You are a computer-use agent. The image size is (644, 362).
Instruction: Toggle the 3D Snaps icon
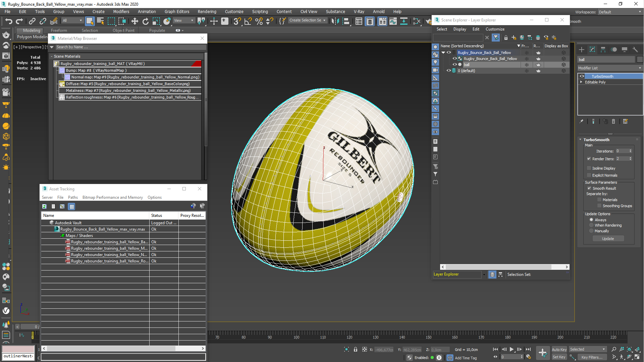coord(237,21)
